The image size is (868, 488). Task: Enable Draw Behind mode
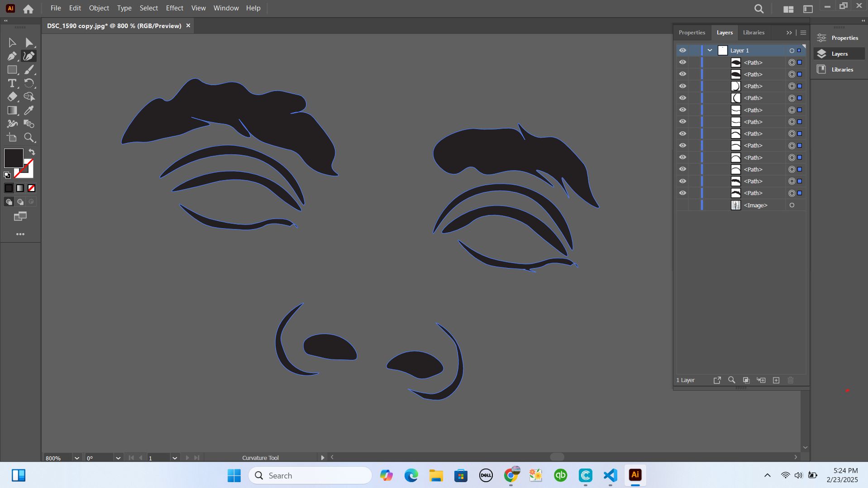click(x=20, y=202)
